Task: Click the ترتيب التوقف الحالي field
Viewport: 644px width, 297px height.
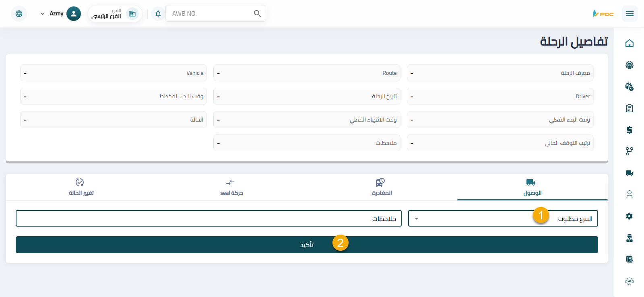Action: click(x=500, y=143)
